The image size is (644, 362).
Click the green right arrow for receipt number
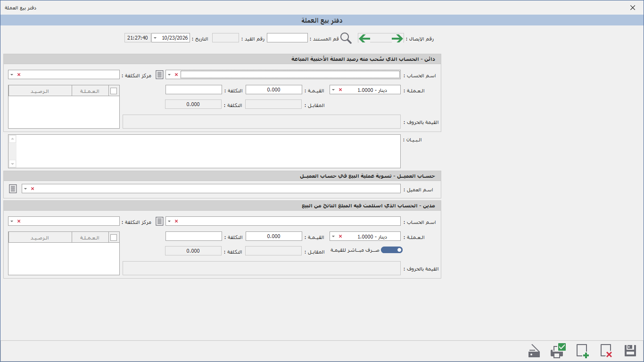click(397, 38)
